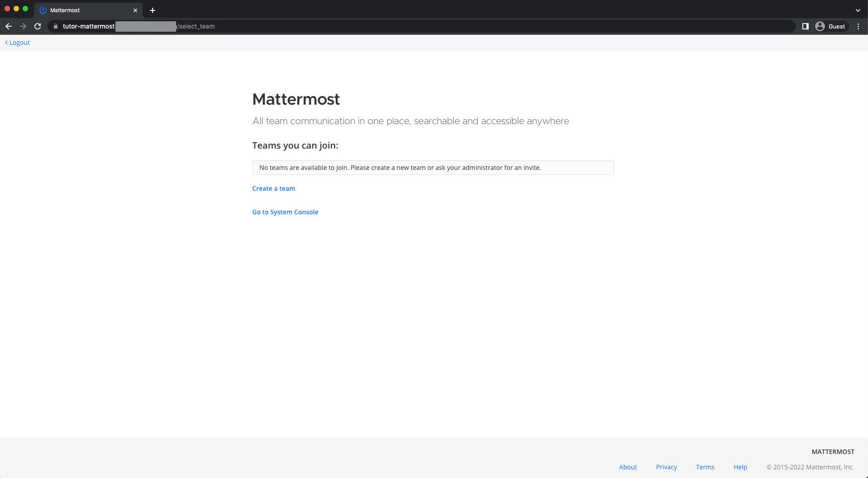
Task: Click the lock icon in the address bar
Action: [56, 26]
